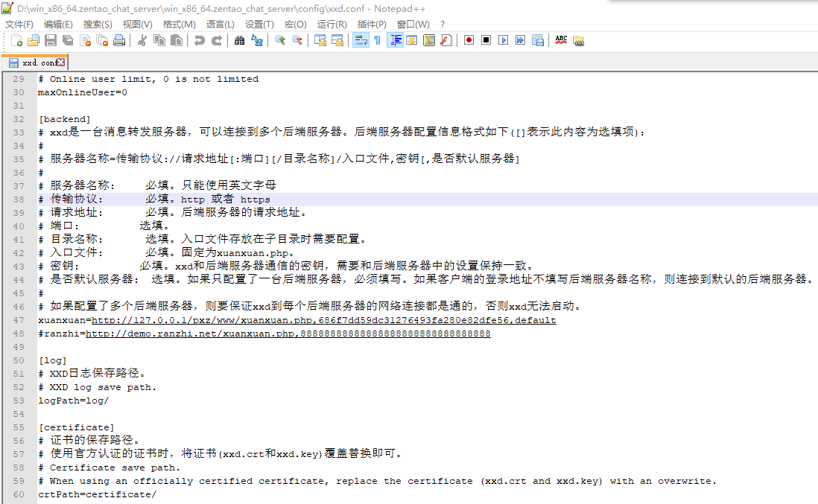Image resolution: width=818 pixels, height=504 pixels.
Task: Click the Redo arrow icon
Action: pos(217,41)
